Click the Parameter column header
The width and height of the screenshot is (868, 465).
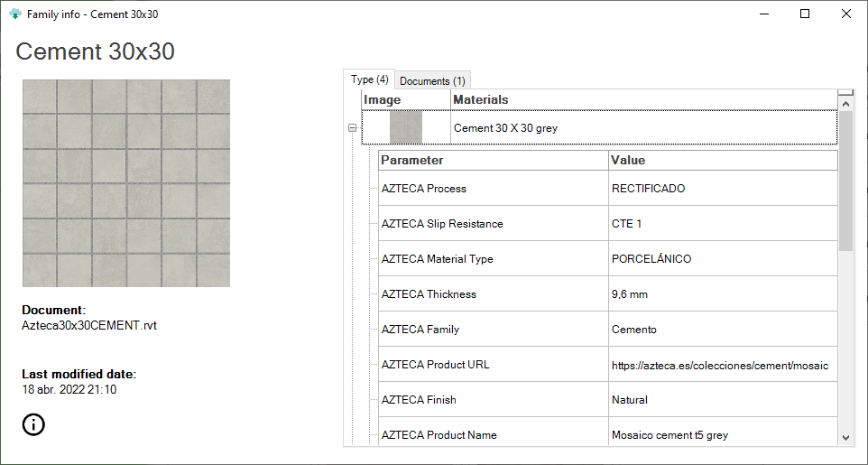[x=494, y=160]
